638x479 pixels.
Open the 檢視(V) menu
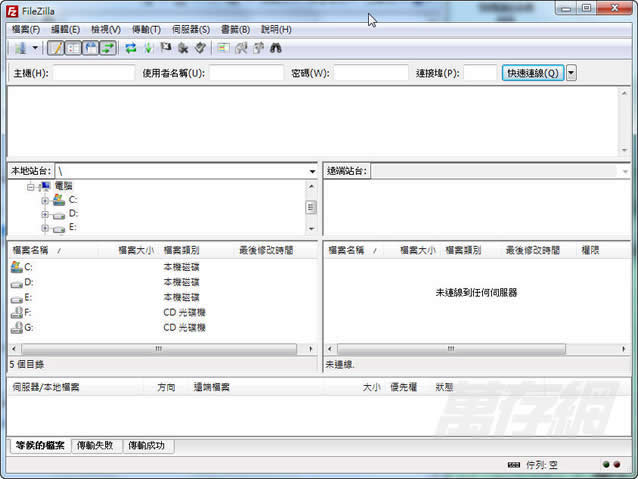[105, 29]
